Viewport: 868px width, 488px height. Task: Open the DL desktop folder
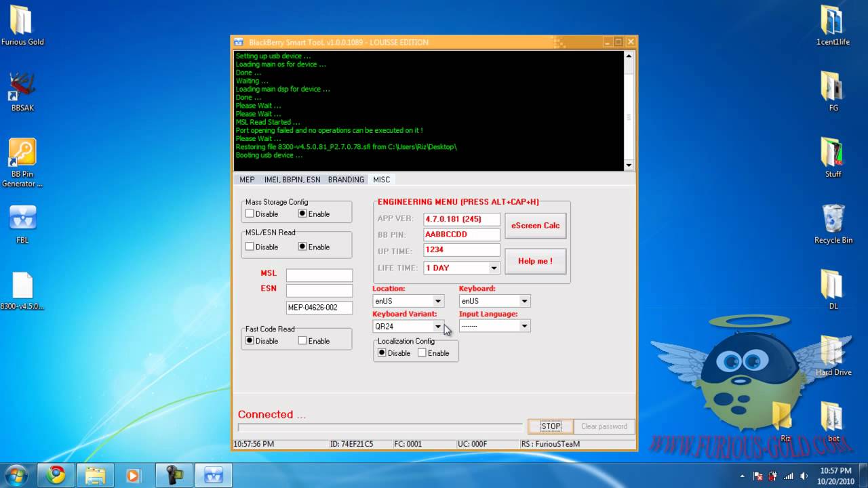pos(833,289)
